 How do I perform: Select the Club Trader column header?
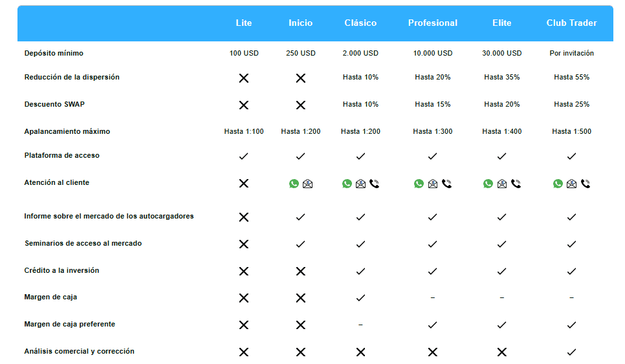[x=571, y=23]
